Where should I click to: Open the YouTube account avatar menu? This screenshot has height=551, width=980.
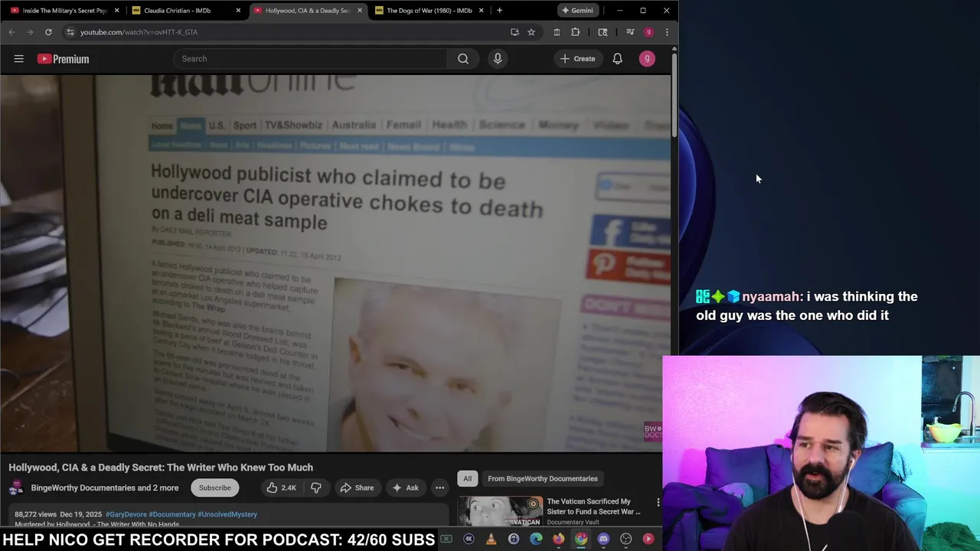[647, 59]
